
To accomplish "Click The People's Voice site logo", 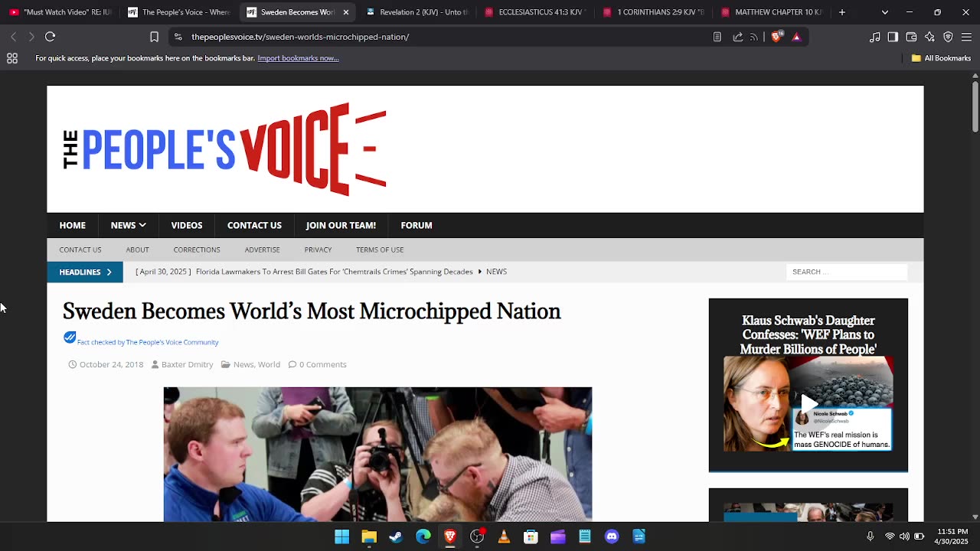I will [x=224, y=149].
